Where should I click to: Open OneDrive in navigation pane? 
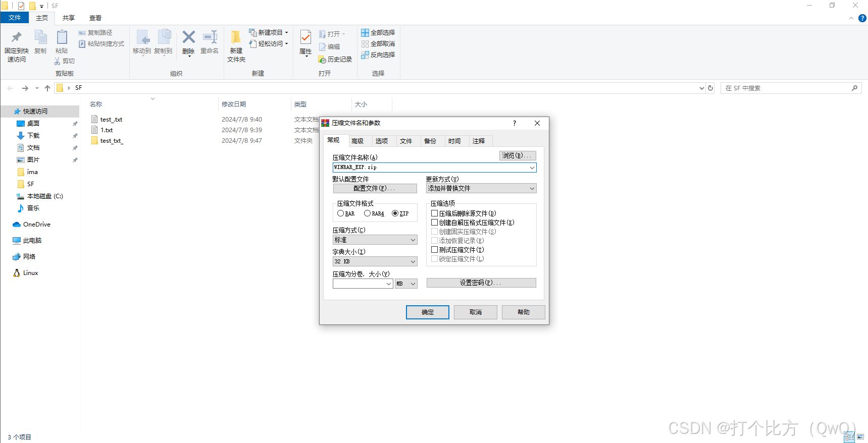tap(36, 225)
